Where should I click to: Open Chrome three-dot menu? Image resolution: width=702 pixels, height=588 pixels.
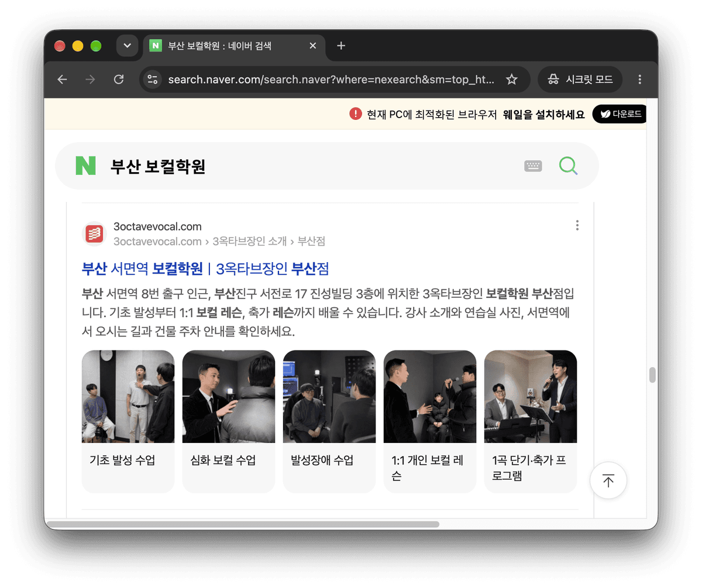pos(639,79)
